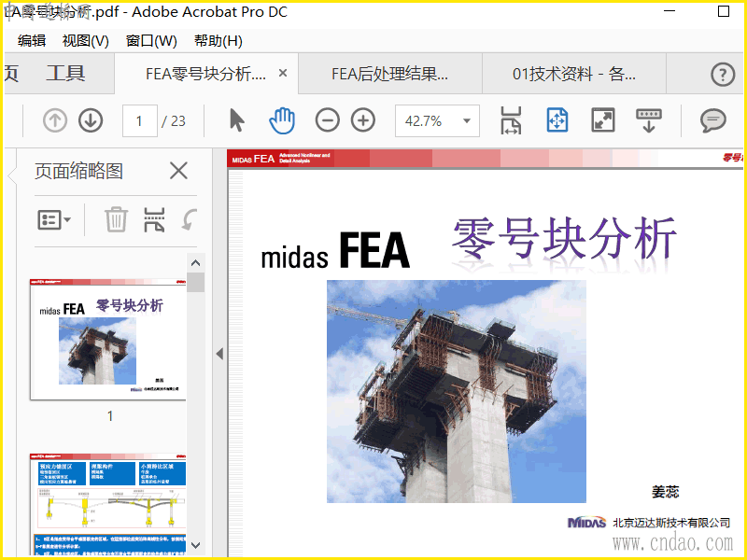Image resolution: width=747 pixels, height=560 pixels.
Task: Click the fit width scrolling icon
Action: click(511, 120)
